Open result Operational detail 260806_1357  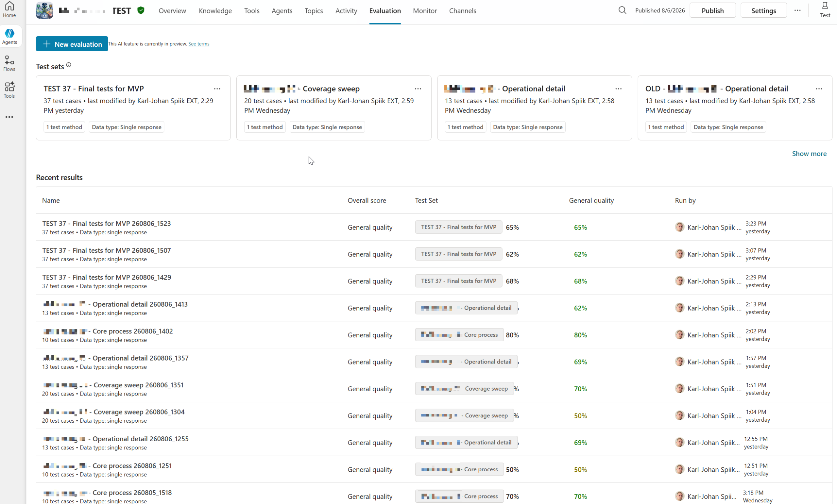pos(115,358)
